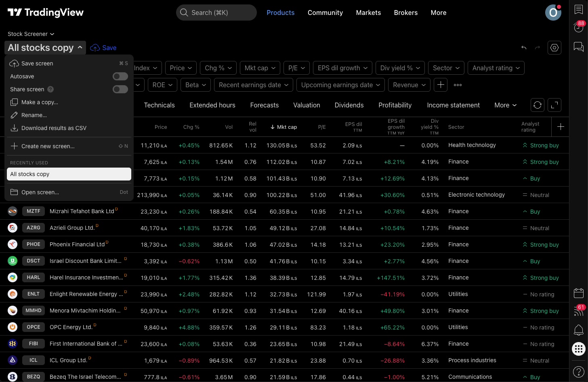
Task: Open the Mkt cap filter dropdown
Action: tap(260, 68)
